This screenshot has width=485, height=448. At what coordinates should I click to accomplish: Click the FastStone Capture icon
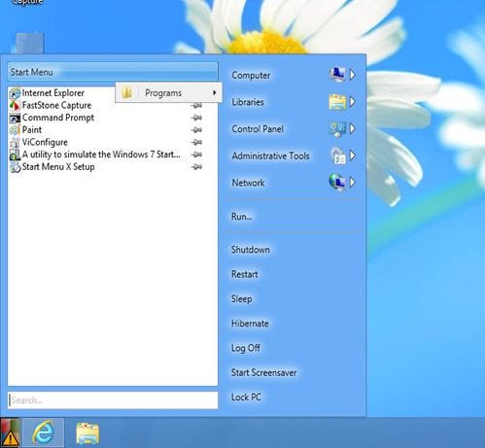pos(15,106)
